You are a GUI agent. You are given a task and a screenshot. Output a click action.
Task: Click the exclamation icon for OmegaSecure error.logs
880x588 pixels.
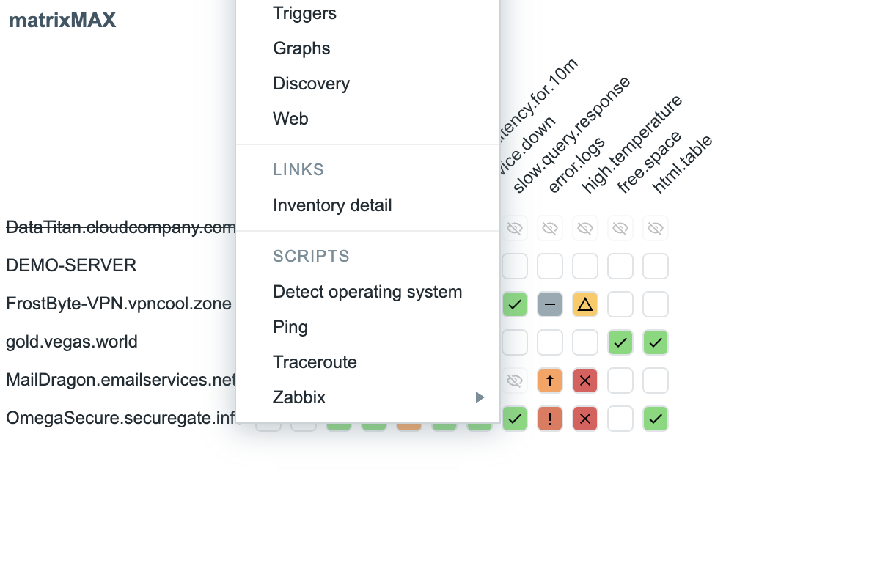pos(550,419)
